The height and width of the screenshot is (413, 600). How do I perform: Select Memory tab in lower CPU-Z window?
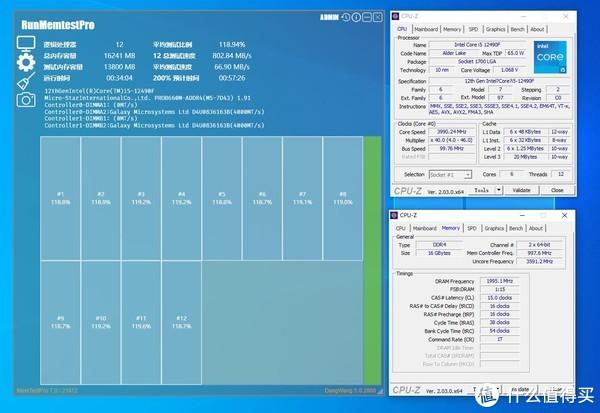(x=451, y=228)
